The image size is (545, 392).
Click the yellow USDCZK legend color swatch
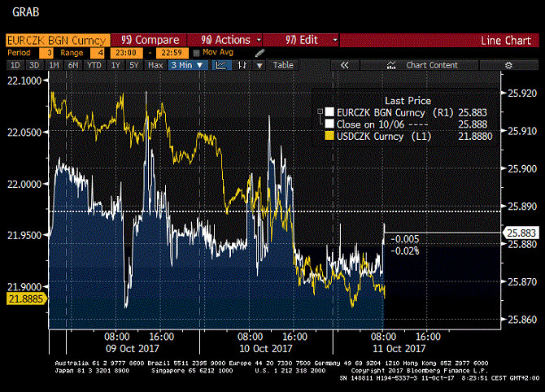click(x=329, y=136)
